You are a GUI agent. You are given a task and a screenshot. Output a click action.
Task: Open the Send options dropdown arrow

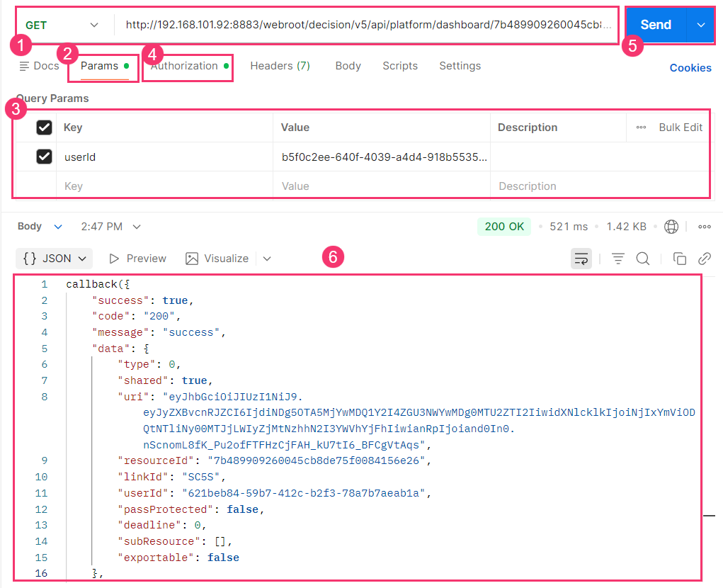tap(700, 25)
